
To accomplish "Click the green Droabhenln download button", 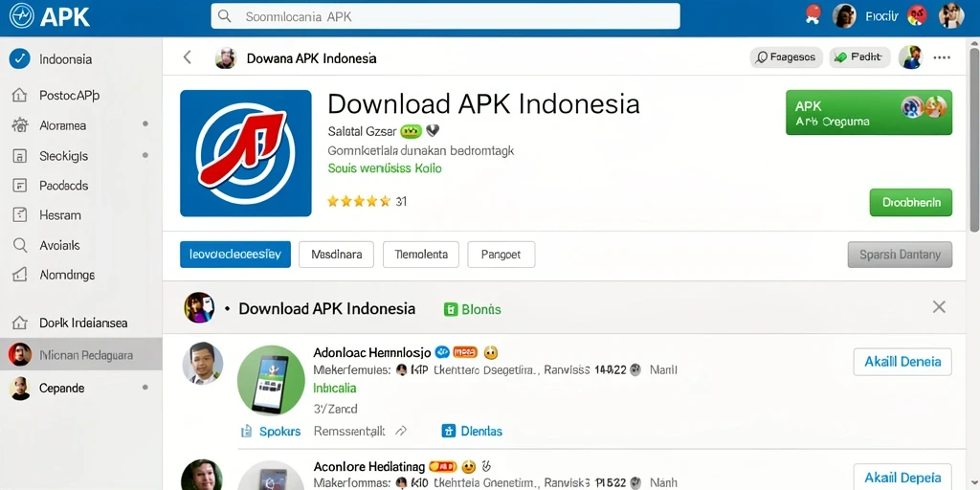I will [911, 203].
